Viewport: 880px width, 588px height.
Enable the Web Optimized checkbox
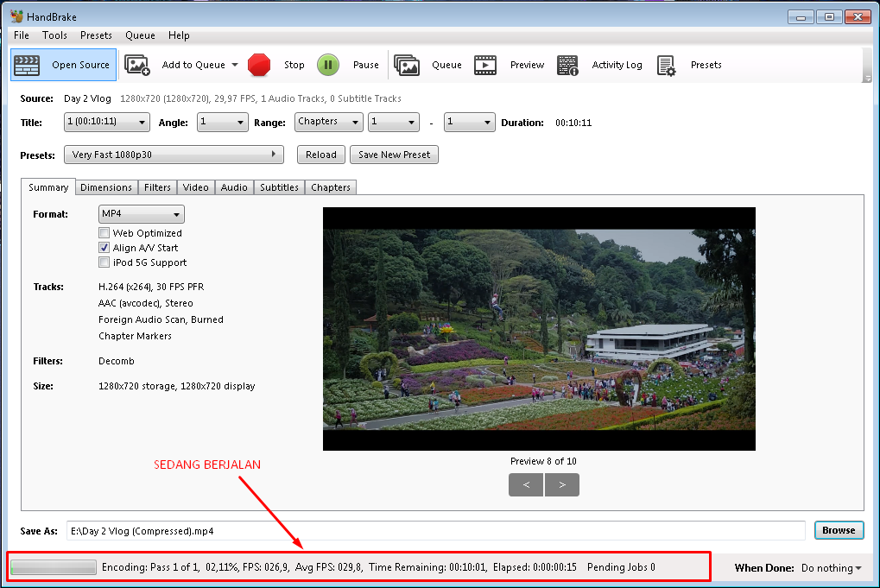click(x=104, y=233)
